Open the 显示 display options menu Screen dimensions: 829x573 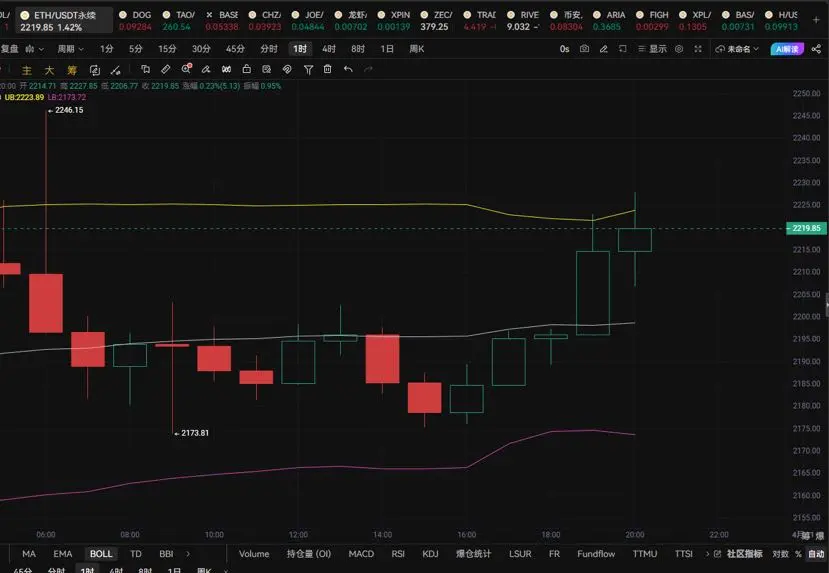pyautogui.click(x=652, y=49)
